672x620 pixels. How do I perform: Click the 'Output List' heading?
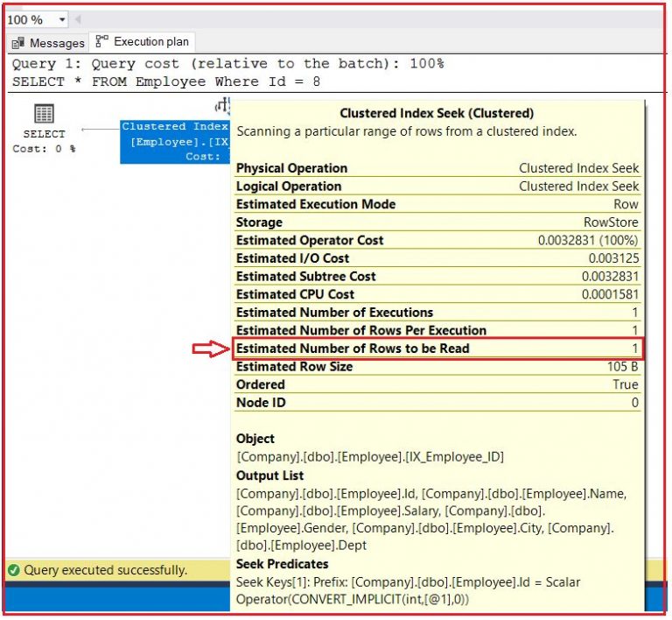269,476
